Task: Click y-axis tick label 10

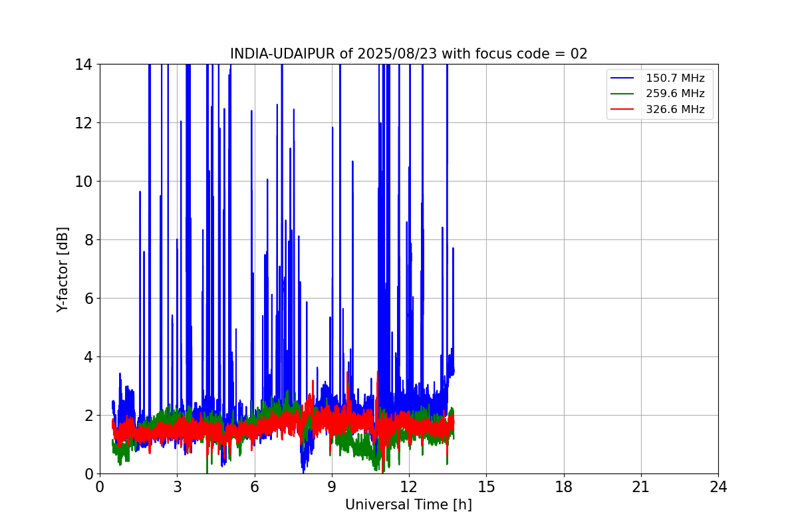Action: tap(84, 182)
